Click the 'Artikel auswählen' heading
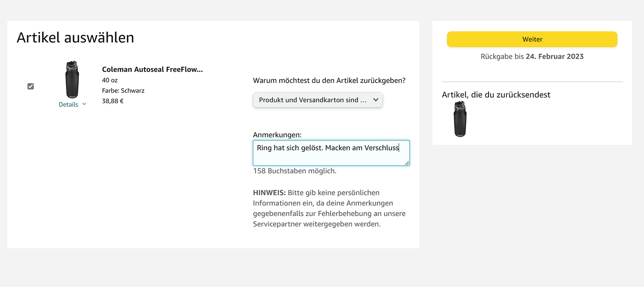The height and width of the screenshot is (289, 644). (x=75, y=37)
